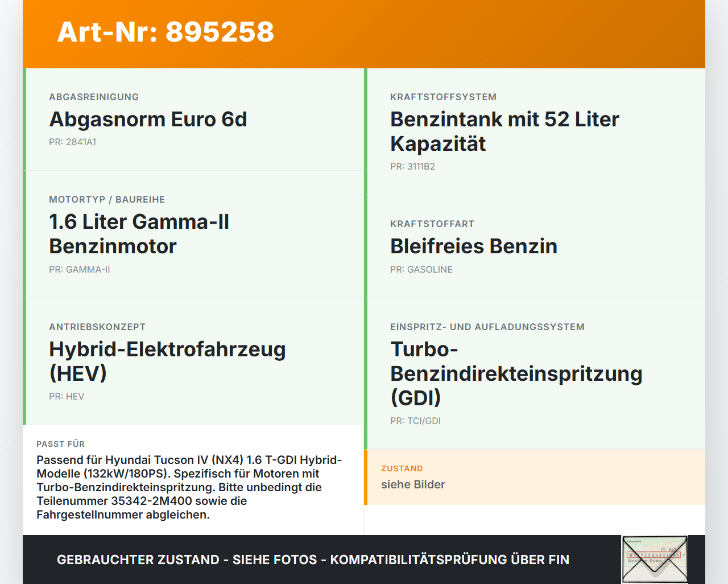Click the ABGASREINIGUNG category label
The height and width of the screenshot is (584, 728).
[94, 97]
